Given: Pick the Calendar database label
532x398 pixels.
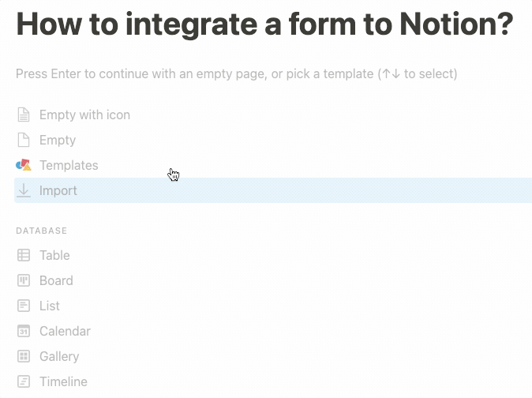Looking at the screenshot, I should (x=65, y=331).
